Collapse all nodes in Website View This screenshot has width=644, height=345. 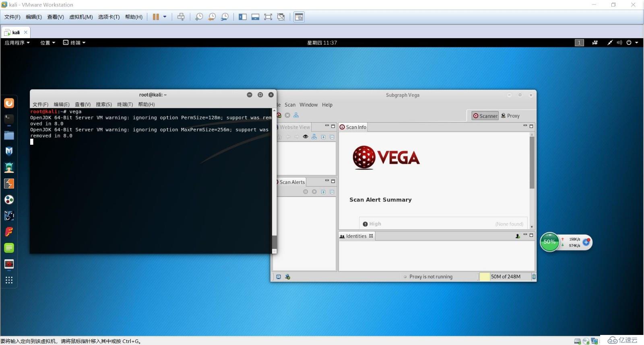tap(332, 137)
